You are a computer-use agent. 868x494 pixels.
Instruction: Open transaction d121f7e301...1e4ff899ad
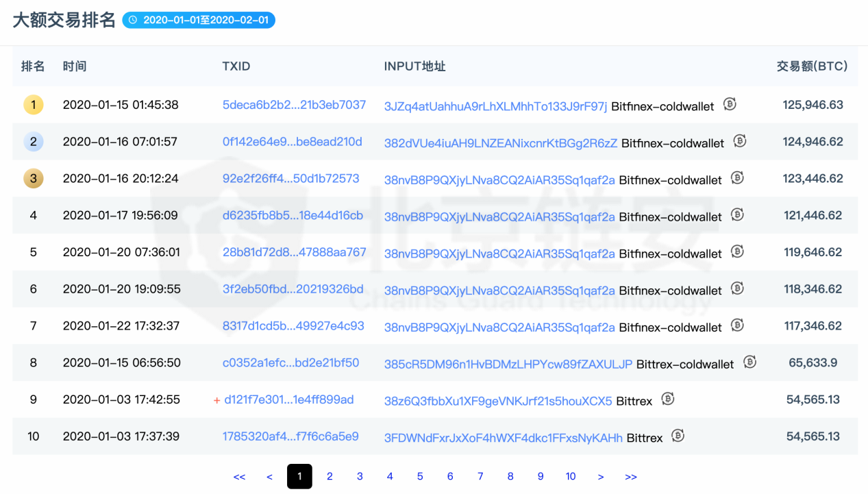[x=289, y=399]
